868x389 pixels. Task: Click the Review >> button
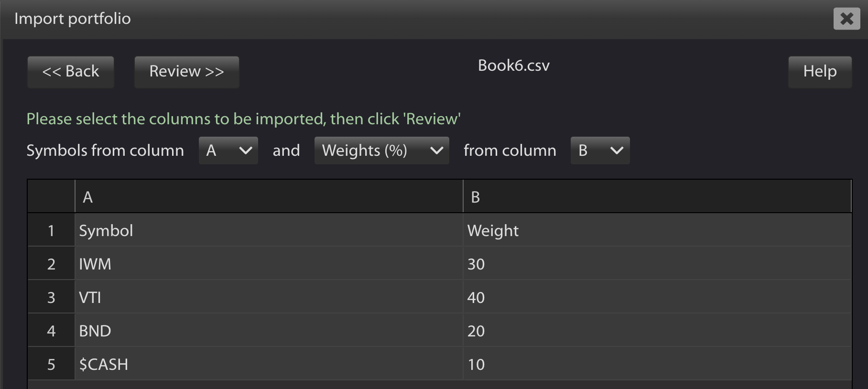pyautogui.click(x=187, y=72)
